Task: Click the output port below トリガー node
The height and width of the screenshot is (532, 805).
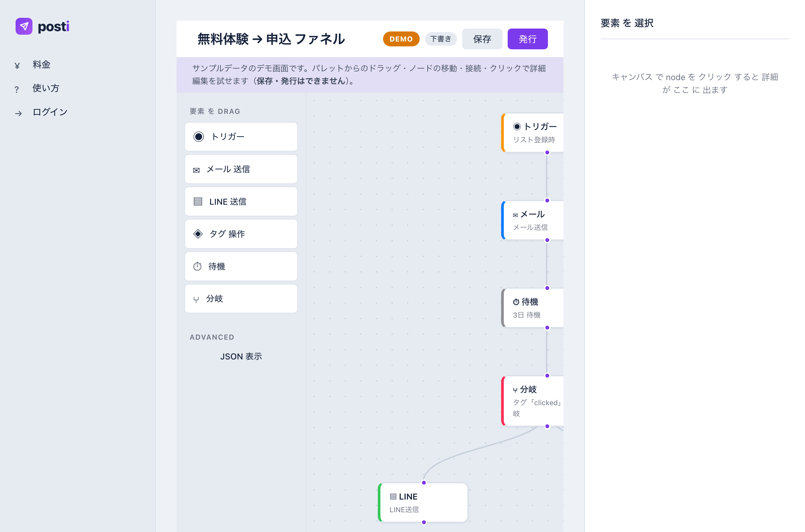Action: tap(547, 152)
